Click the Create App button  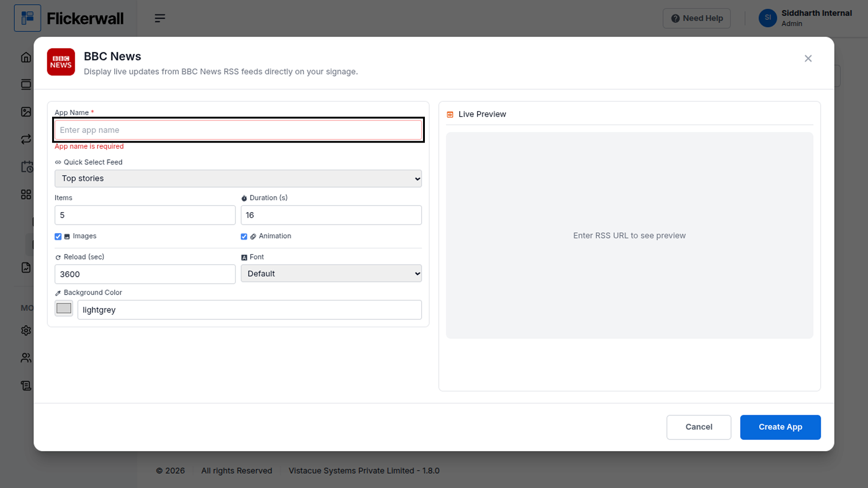point(780,427)
